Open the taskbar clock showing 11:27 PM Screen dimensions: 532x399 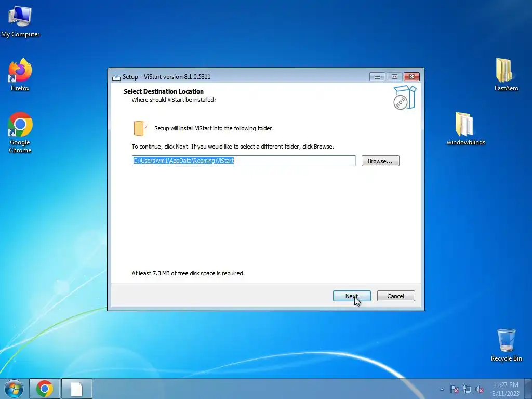(x=506, y=389)
